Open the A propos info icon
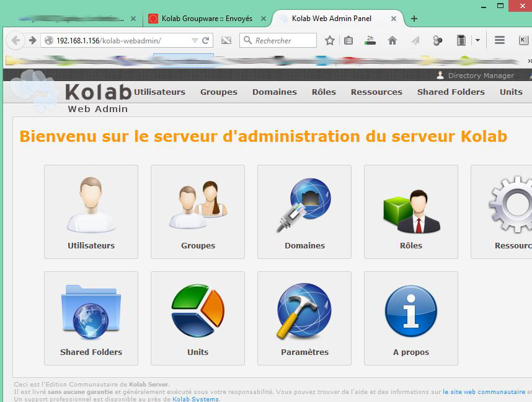Viewport: 532px width, 402px height. 411,311
